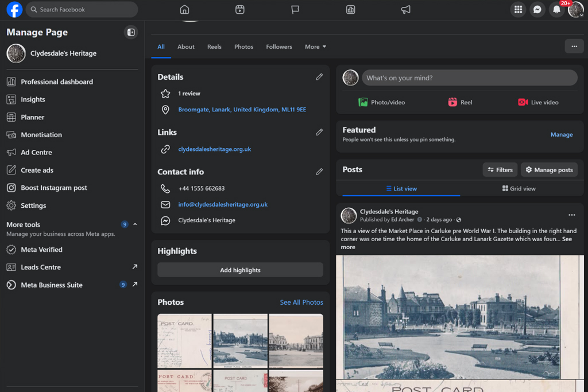Add a Photo/video to a post

coord(382,102)
